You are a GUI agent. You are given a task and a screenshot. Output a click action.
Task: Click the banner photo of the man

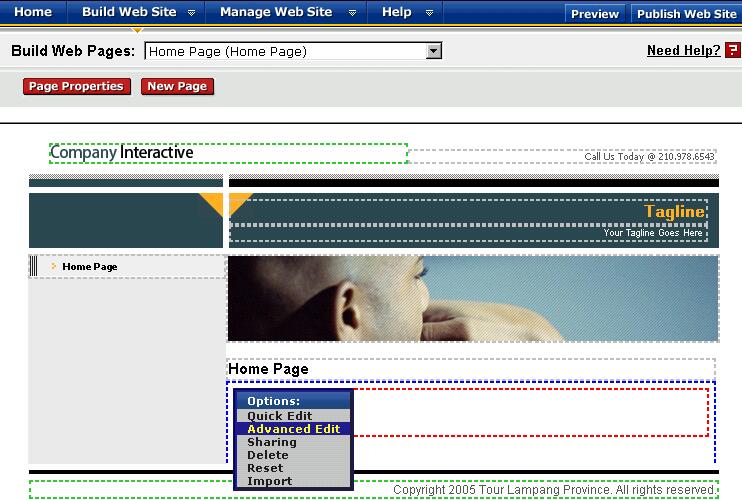(x=473, y=298)
